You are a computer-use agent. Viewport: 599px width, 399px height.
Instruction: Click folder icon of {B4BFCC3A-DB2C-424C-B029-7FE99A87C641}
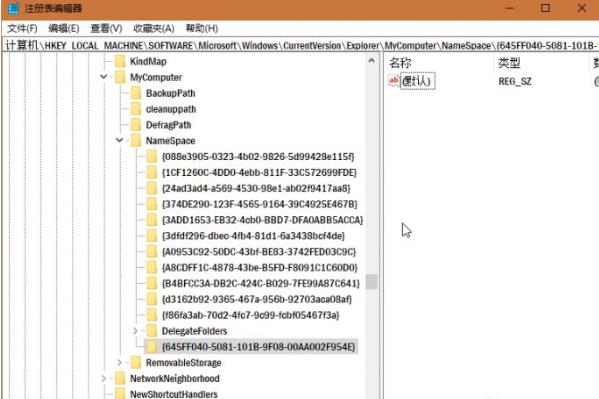[x=152, y=284]
